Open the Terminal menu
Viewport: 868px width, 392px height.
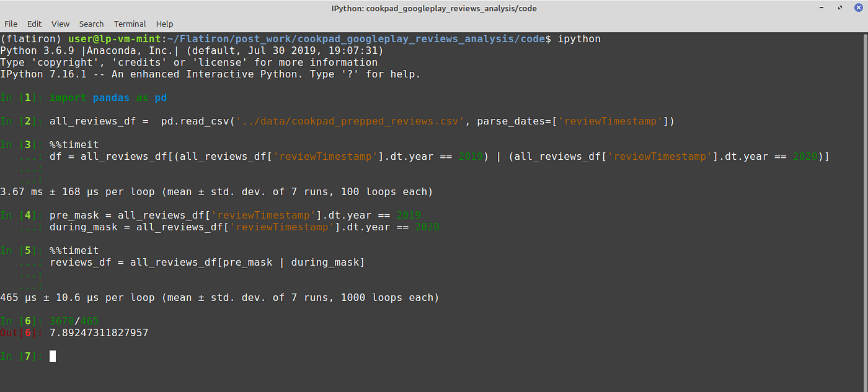click(130, 24)
